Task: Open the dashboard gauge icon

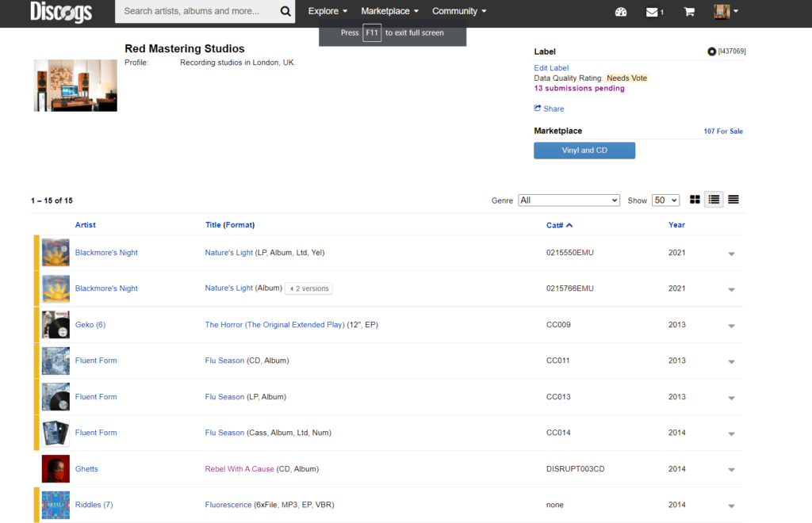Action: pyautogui.click(x=621, y=11)
